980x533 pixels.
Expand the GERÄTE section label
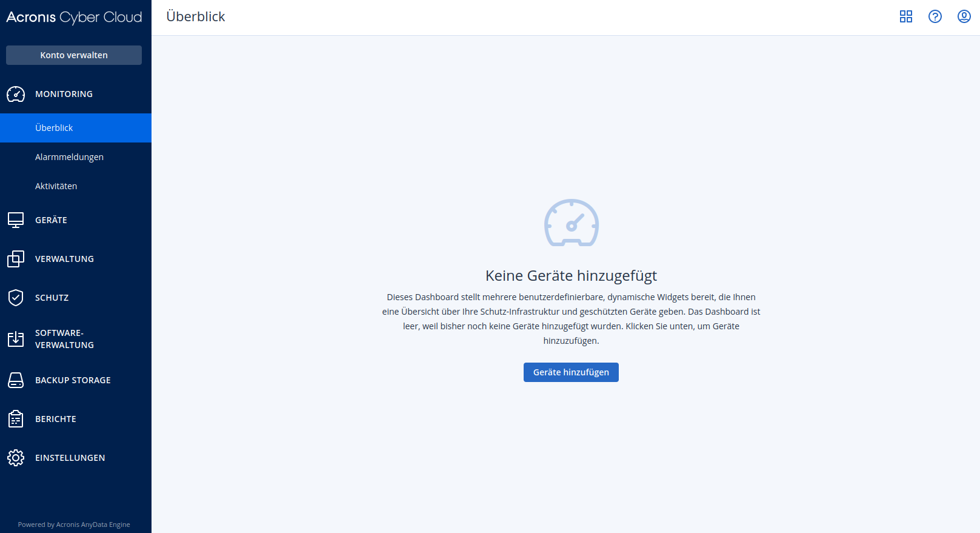pos(51,220)
